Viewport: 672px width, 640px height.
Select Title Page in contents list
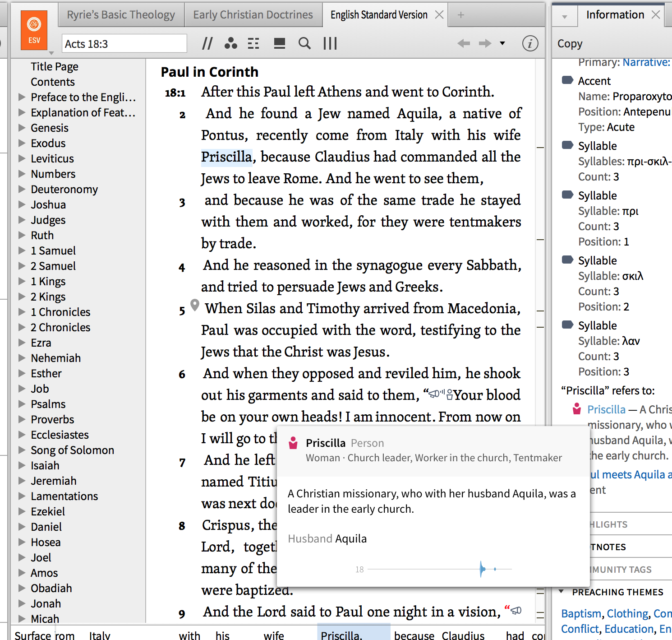coord(55,66)
